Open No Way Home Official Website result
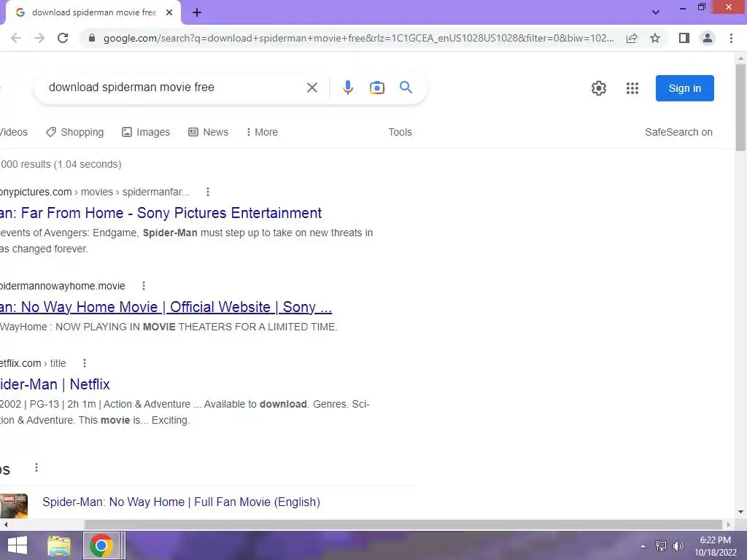This screenshot has height=560, width=747. pos(166,307)
